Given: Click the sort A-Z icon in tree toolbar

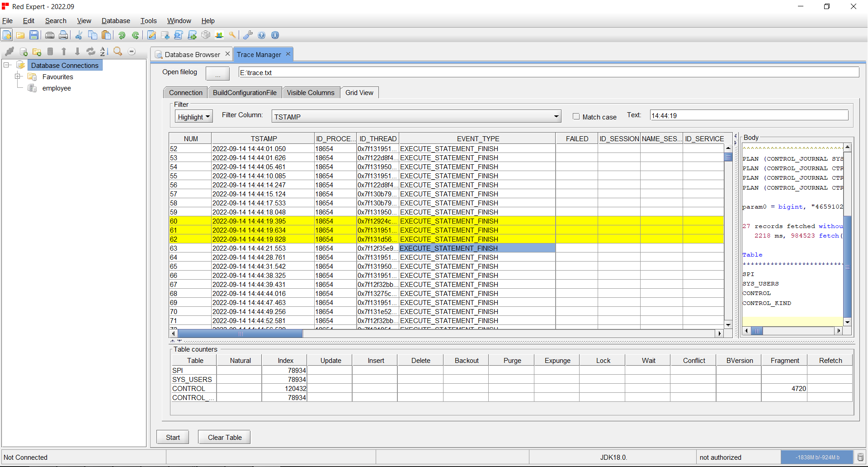Looking at the screenshot, I should 103,52.
